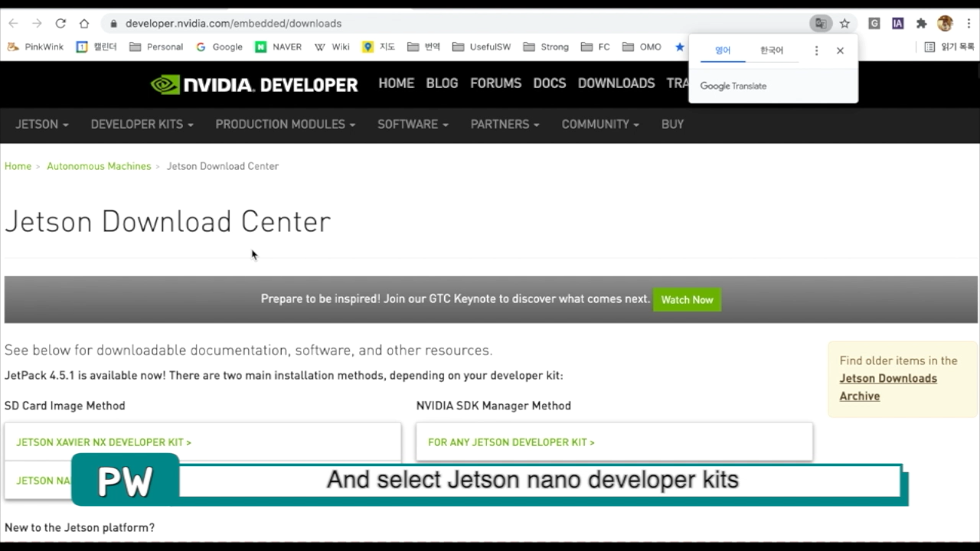980x551 pixels.
Task: Open HOME in the NVIDIA top menu
Action: coord(396,83)
